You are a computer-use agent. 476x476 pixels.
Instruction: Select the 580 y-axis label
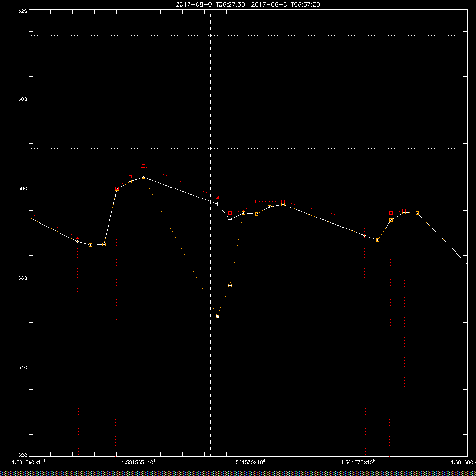click(23, 188)
